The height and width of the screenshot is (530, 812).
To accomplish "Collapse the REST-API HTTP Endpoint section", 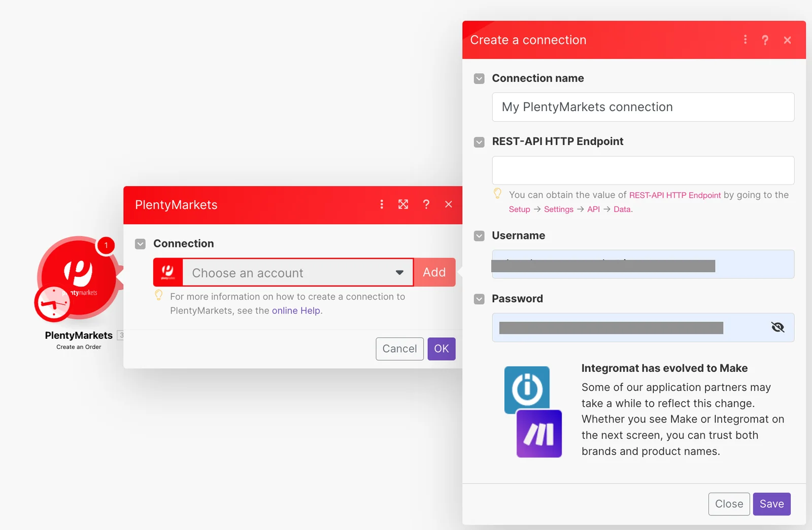I will [x=479, y=142].
